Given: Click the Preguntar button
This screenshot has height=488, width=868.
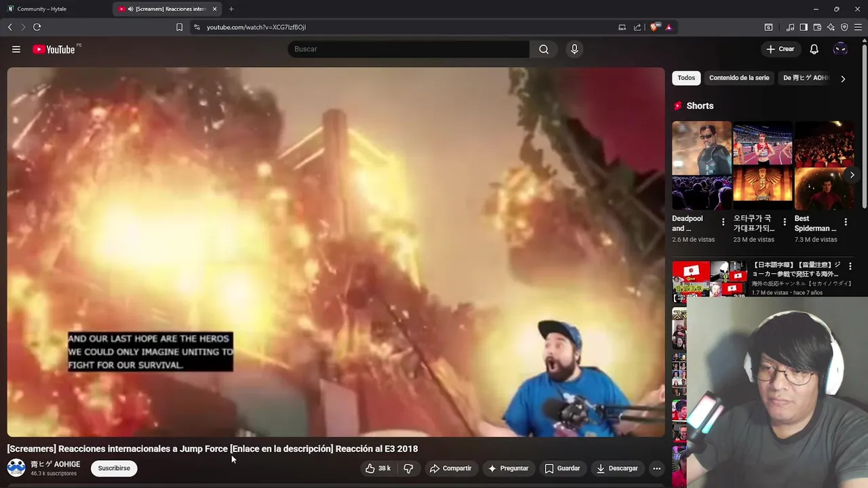Looking at the screenshot, I should (509, 468).
